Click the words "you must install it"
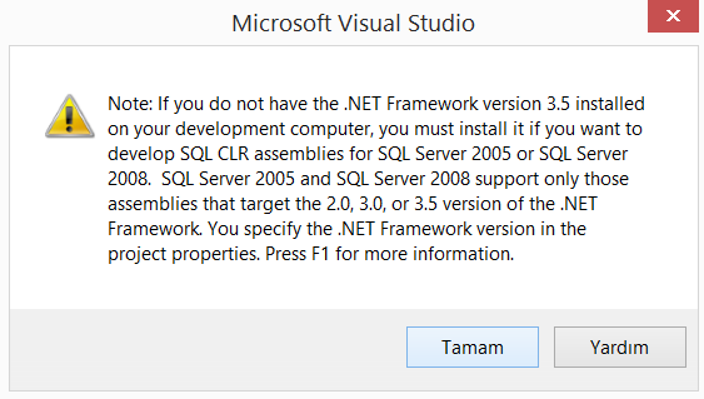The image size is (704, 399). (x=451, y=129)
